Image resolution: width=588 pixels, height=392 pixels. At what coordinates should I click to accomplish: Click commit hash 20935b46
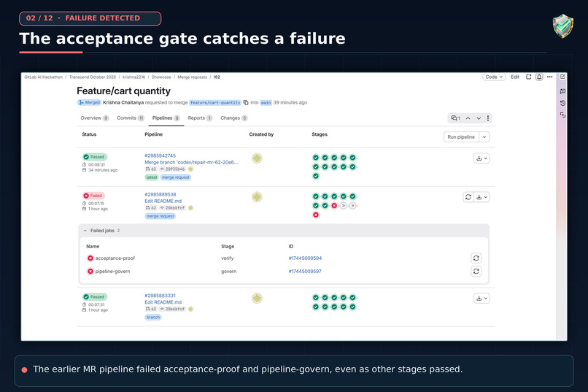(175, 169)
